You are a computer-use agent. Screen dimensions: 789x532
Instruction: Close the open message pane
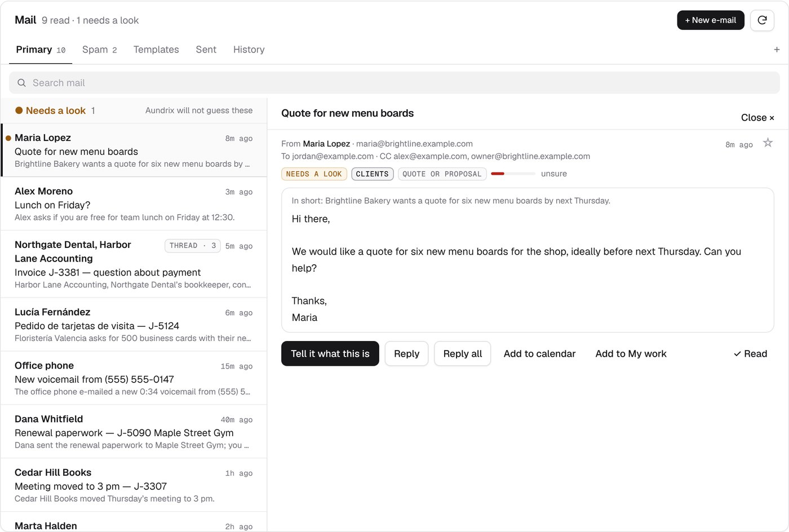(x=757, y=118)
